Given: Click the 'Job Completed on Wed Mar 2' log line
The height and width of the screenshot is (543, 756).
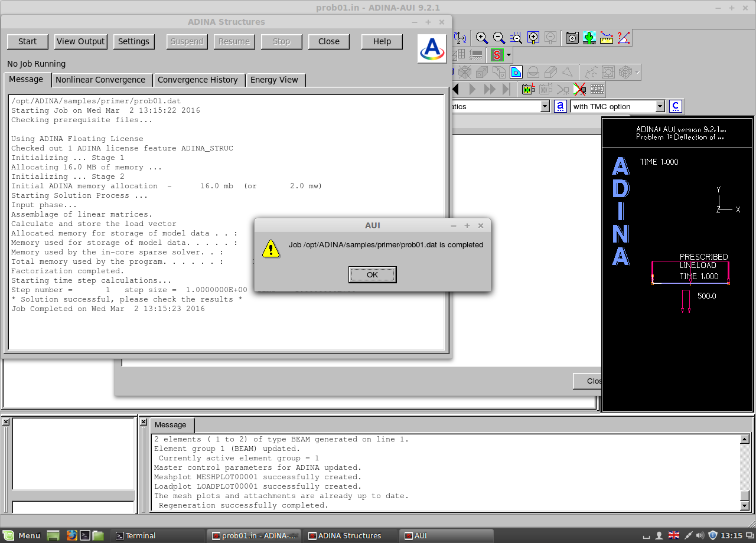Looking at the screenshot, I should [x=108, y=309].
